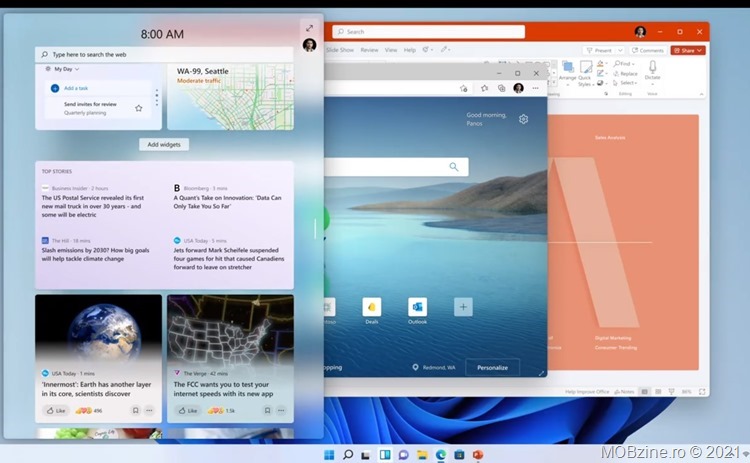Open the Review ribbon tab
The height and width of the screenshot is (463, 750).
pos(369,50)
